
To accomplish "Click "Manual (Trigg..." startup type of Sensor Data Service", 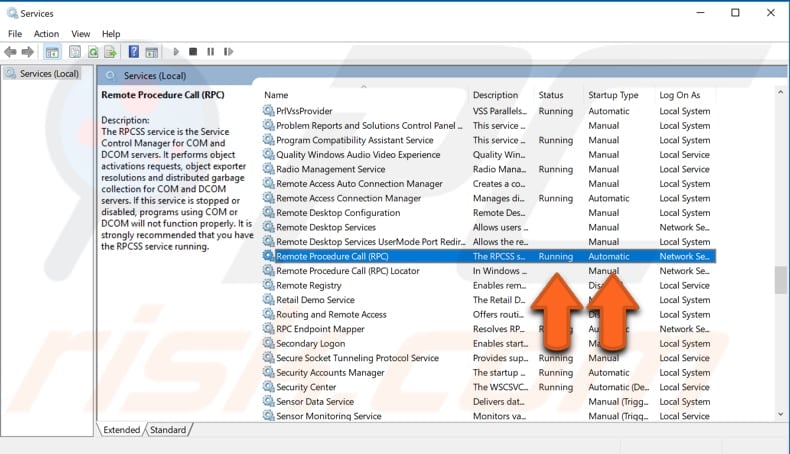I will click(618, 402).
